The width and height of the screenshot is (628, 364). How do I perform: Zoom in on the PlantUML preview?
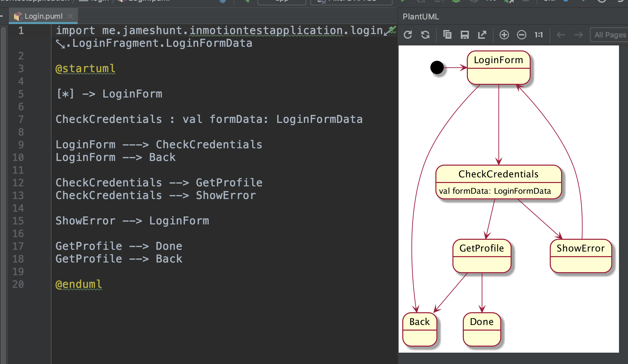[504, 35]
